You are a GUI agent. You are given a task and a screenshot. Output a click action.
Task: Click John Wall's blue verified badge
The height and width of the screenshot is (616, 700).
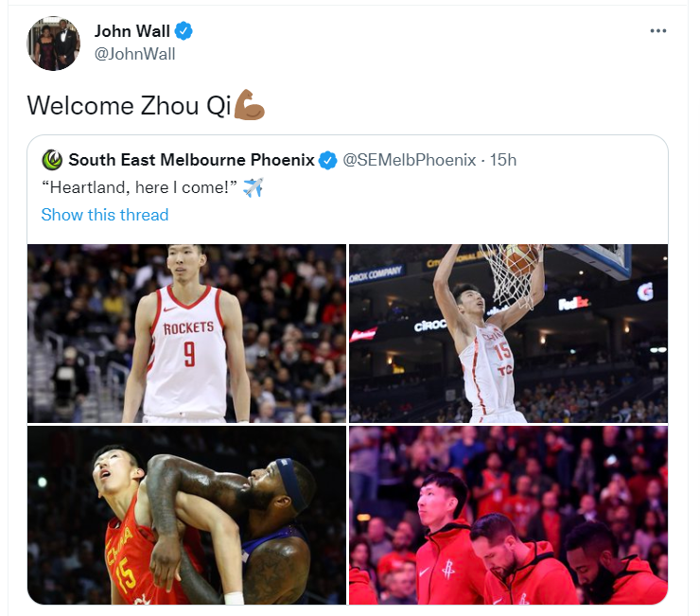pyautogui.click(x=184, y=31)
